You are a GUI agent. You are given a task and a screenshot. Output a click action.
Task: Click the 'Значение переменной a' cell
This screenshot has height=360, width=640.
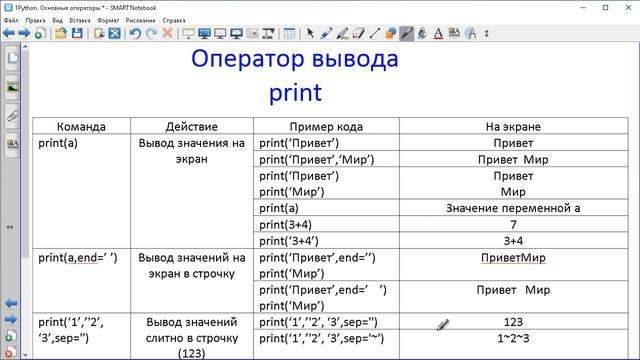(513, 208)
